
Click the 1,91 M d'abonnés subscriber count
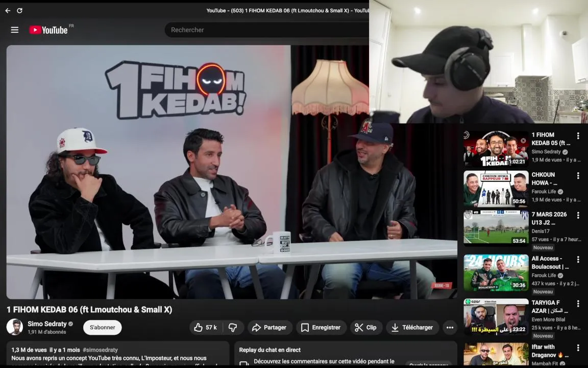[47, 332]
